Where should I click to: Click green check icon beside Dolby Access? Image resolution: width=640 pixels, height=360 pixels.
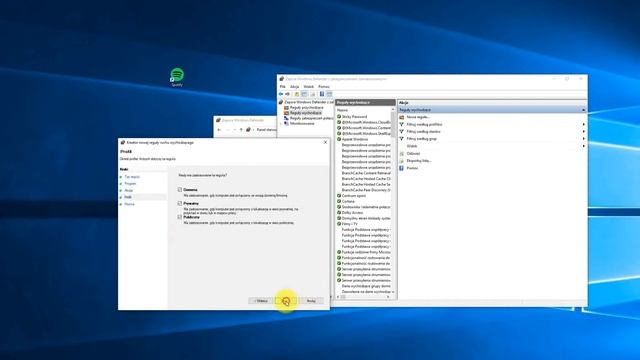point(339,213)
